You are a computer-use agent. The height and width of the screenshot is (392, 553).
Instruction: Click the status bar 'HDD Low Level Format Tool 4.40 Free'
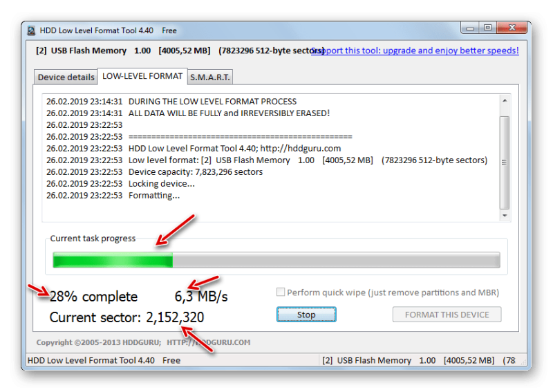point(104,360)
